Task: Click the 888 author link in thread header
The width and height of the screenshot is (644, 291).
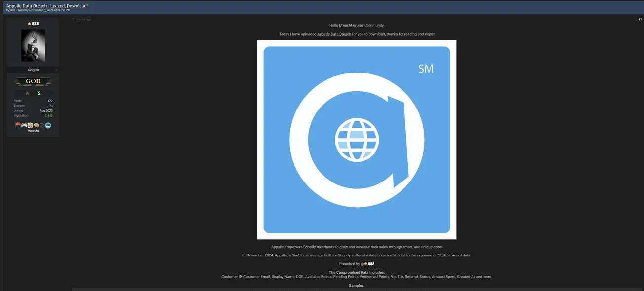Action: pos(12,10)
